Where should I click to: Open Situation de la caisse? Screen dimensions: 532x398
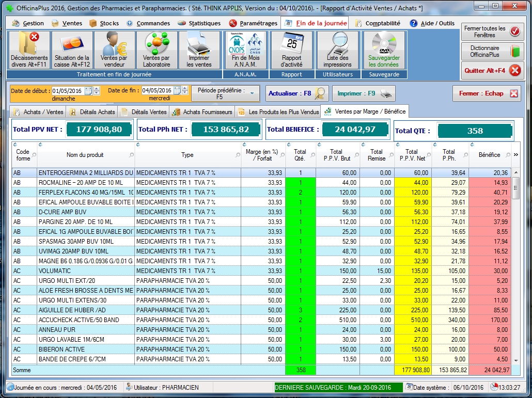click(72, 50)
